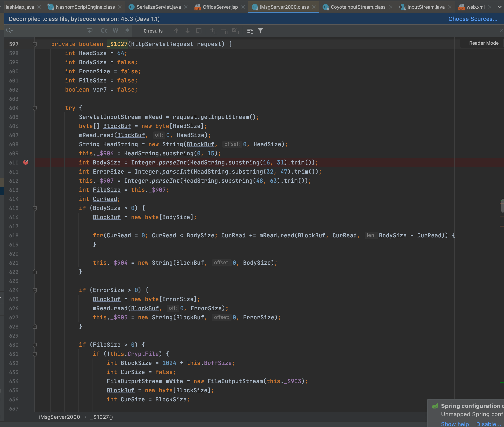Click add selection for next occurrence icon
Screen dimensions: 504x427
213,31
